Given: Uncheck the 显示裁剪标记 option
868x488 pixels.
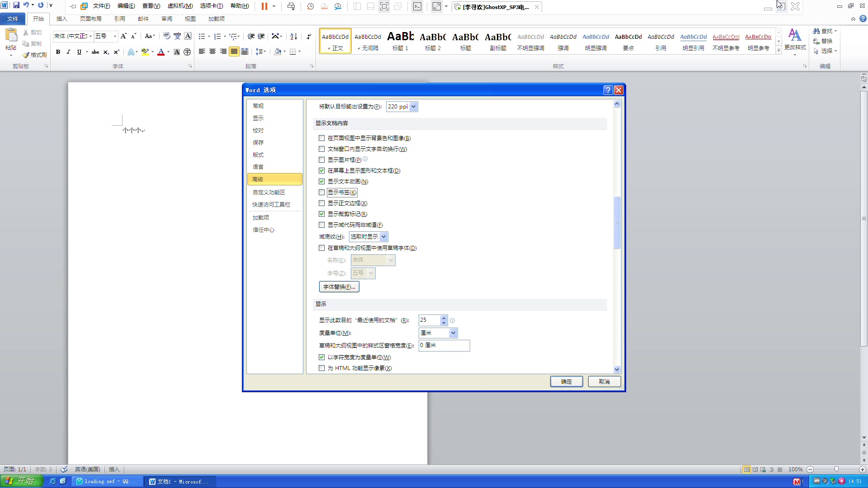Looking at the screenshot, I should tap(321, 214).
